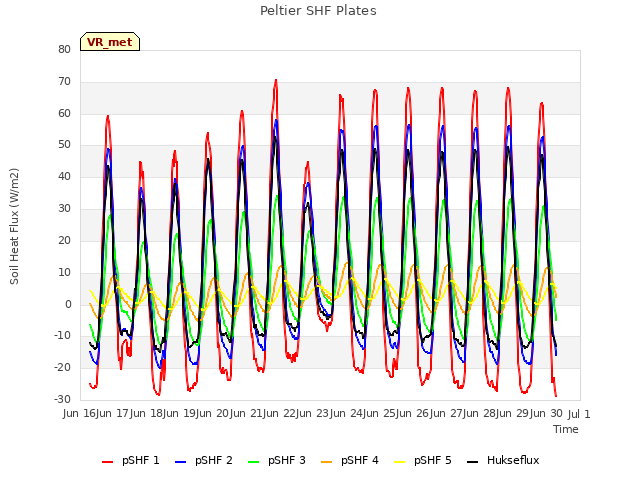Image resolution: width=640 pixels, height=480 pixels.
Task: Click the 25Jun x-axis tick label
Action: pos(397,414)
